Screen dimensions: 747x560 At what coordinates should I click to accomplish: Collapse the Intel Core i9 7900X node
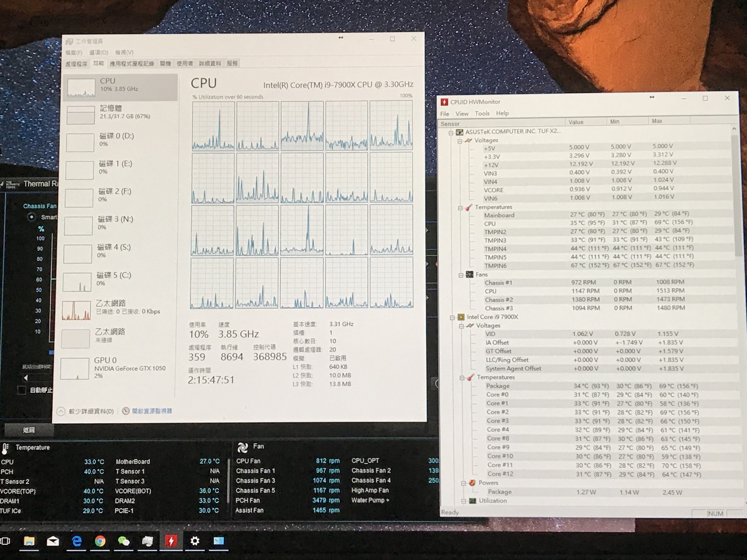tap(452, 318)
